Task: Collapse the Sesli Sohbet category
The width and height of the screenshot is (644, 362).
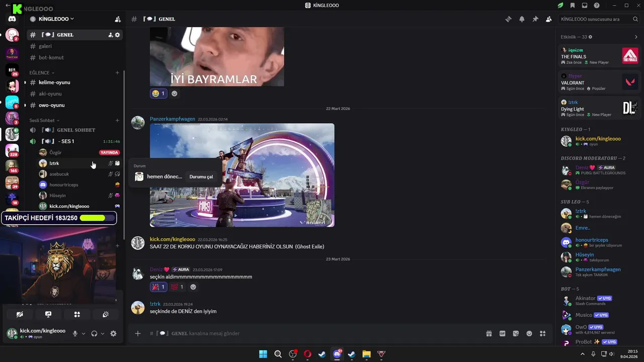Action: 44,120
